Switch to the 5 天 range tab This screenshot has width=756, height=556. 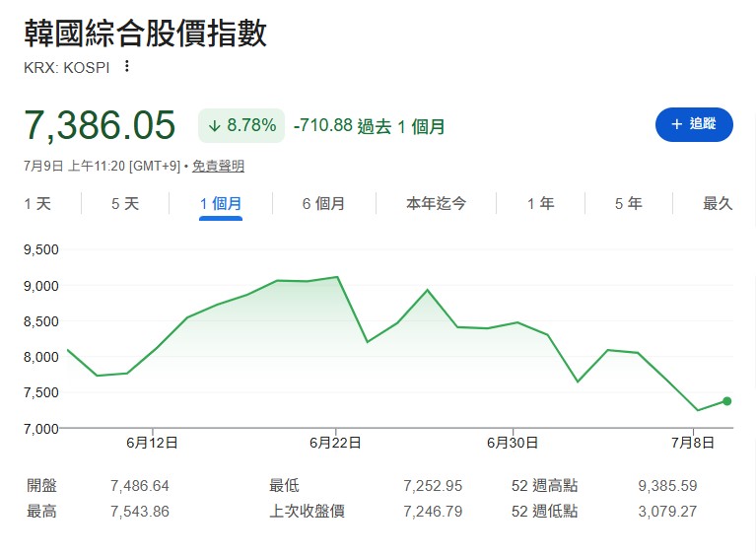[x=125, y=203]
